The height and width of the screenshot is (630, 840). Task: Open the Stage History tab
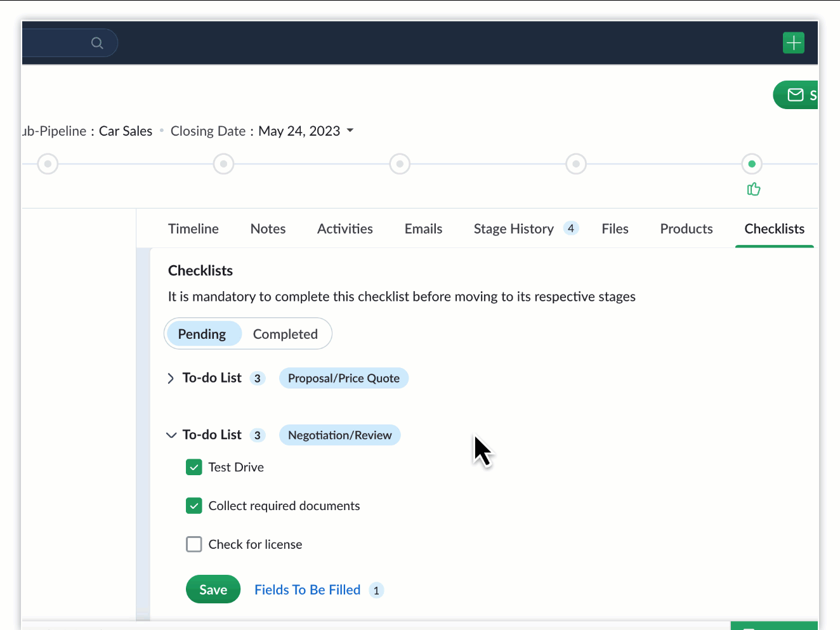pyautogui.click(x=514, y=228)
